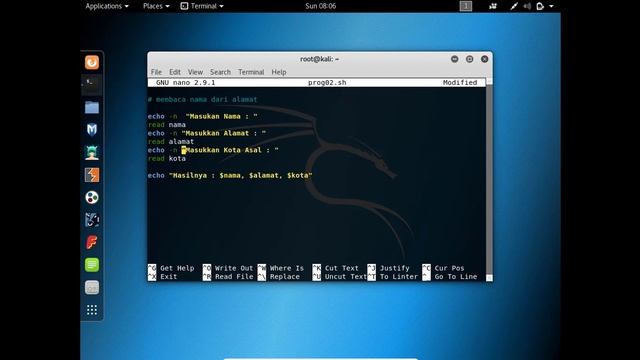Launch Metasploit from the blue M dock icon
640x360 pixels.
pyautogui.click(x=92, y=130)
